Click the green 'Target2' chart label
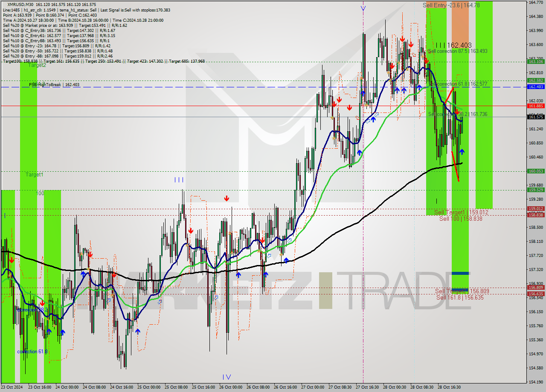This screenshot has height=392, width=546. pos(37,65)
